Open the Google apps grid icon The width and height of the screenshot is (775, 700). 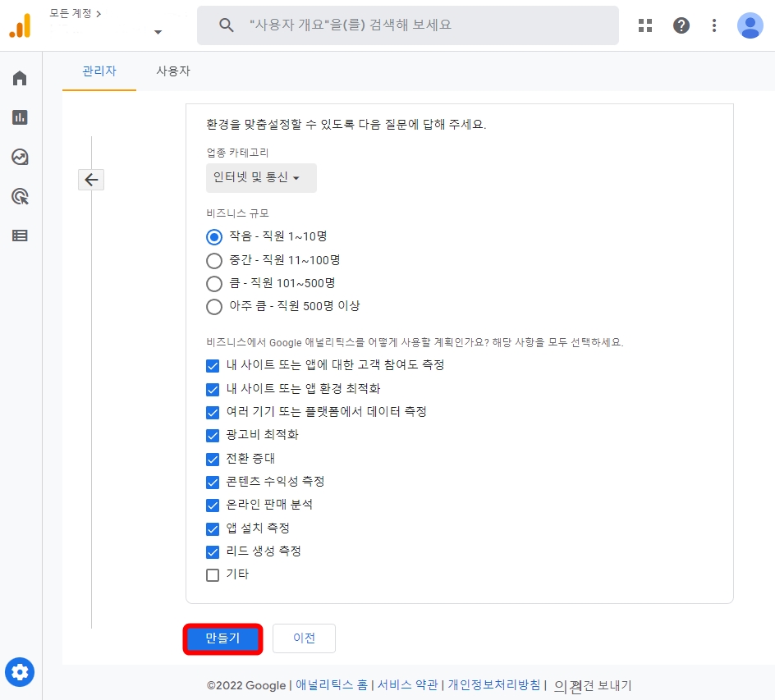(x=645, y=25)
